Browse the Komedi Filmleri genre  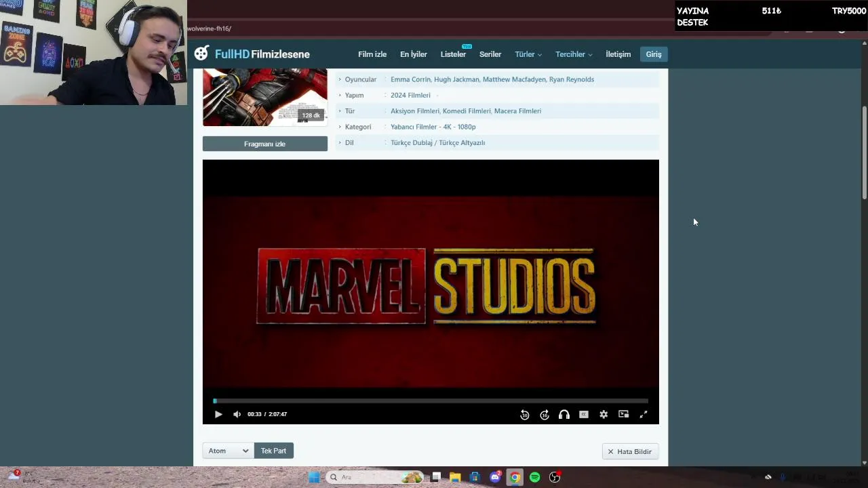[x=467, y=111]
